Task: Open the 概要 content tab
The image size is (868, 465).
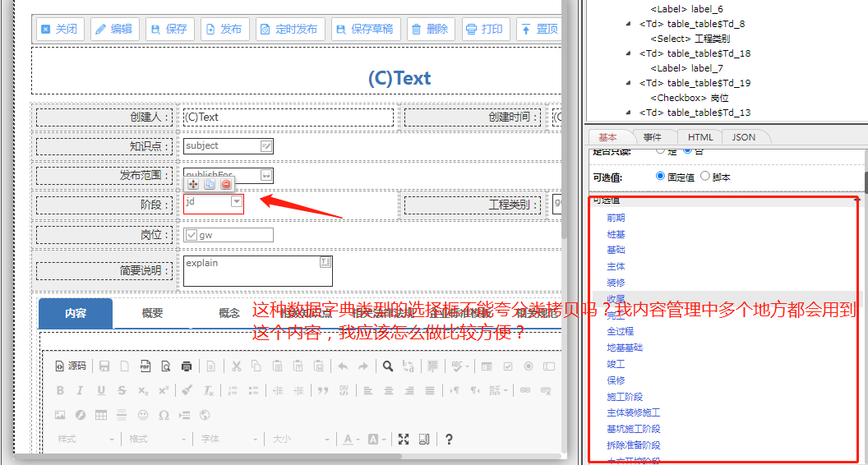Action: click(152, 313)
